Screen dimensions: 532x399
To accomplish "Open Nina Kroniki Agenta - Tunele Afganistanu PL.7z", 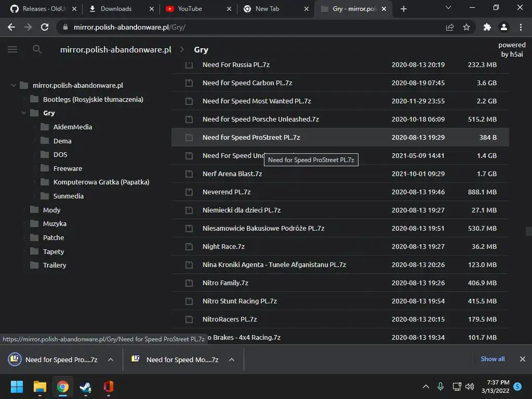I will click(274, 264).
